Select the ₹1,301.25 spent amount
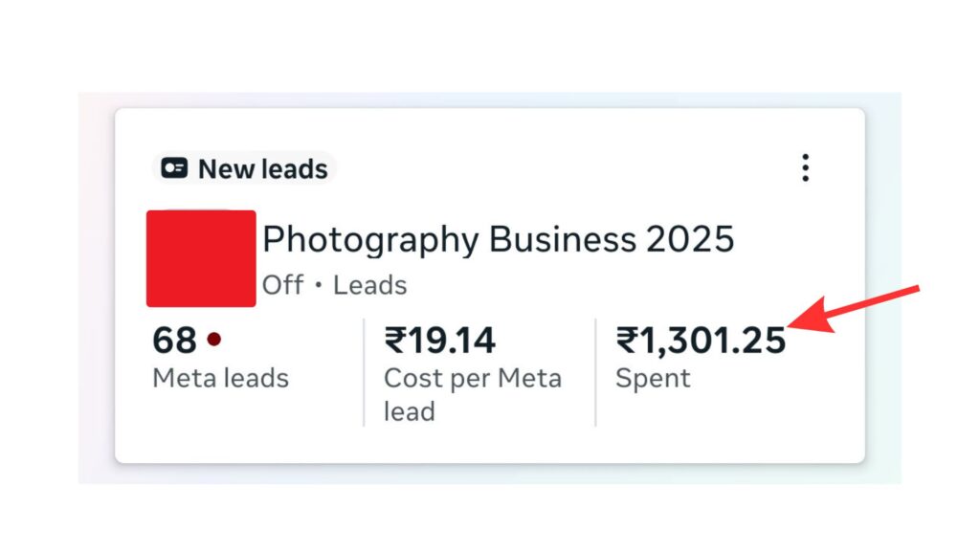Viewport: 980px width, 551px height. pyautogui.click(x=701, y=341)
